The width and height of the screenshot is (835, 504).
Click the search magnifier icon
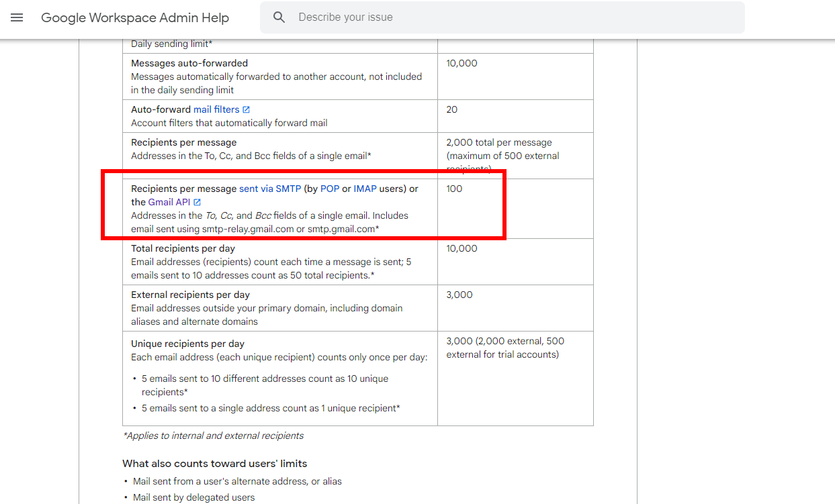[279, 17]
